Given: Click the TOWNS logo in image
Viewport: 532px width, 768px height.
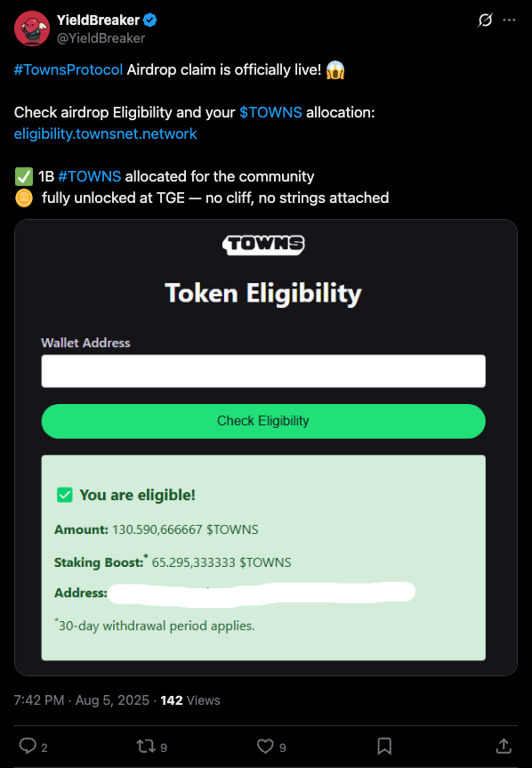Looking at the screenshot, I should click(x=263, y=244).
